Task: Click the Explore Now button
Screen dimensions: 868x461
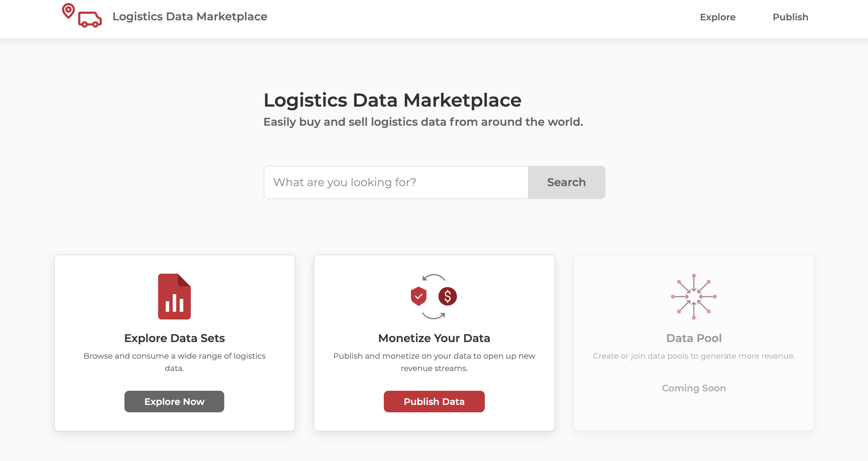Action: (x=174, y=401)
